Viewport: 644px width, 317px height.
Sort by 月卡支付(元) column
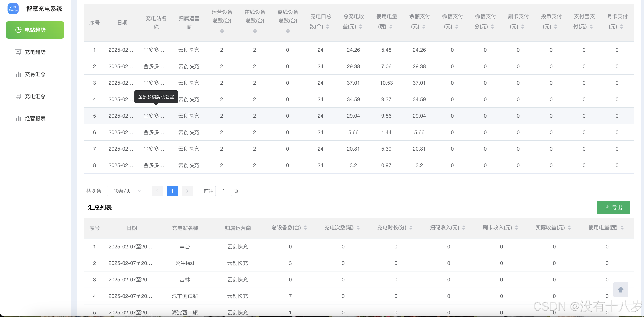622,27
